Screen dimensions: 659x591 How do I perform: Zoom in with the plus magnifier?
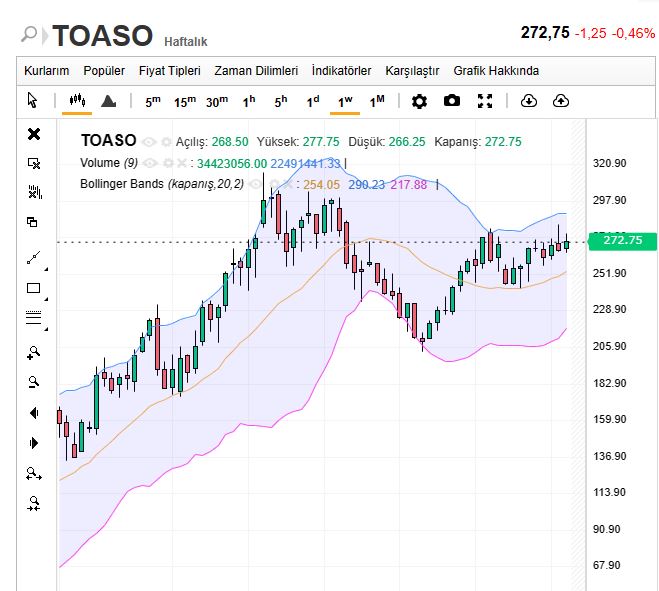tap(33, 353)
